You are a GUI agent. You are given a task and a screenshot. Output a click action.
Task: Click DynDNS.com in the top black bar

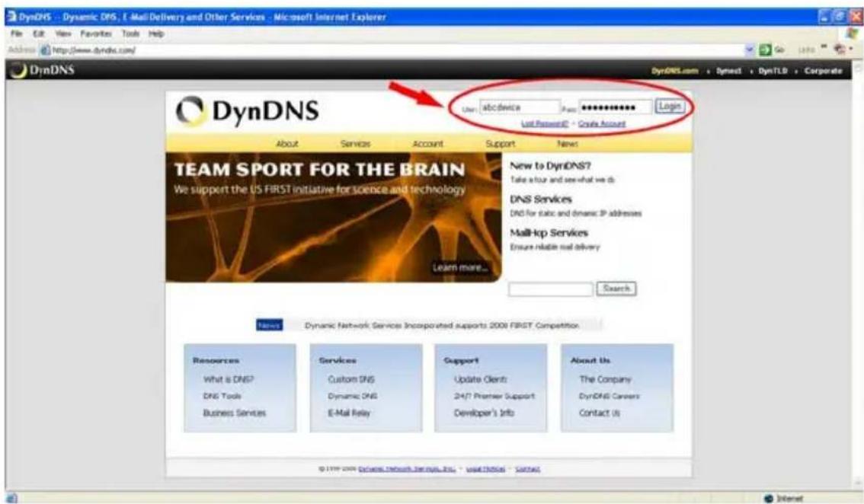675,71
